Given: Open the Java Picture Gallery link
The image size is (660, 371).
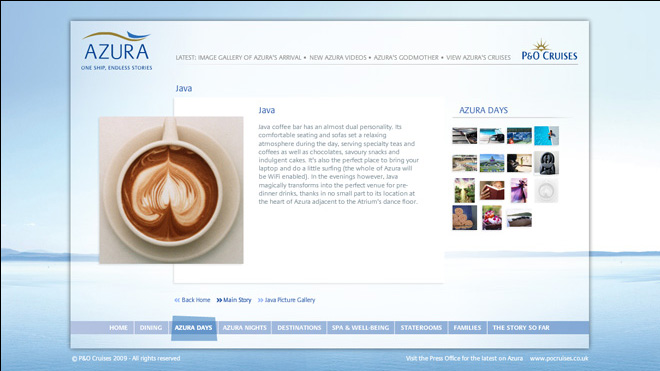Looking at the screenshot, I should click(x=286, y=300).
